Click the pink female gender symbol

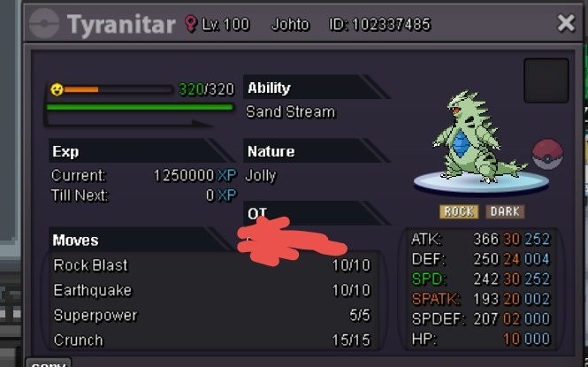pos(191,24)
